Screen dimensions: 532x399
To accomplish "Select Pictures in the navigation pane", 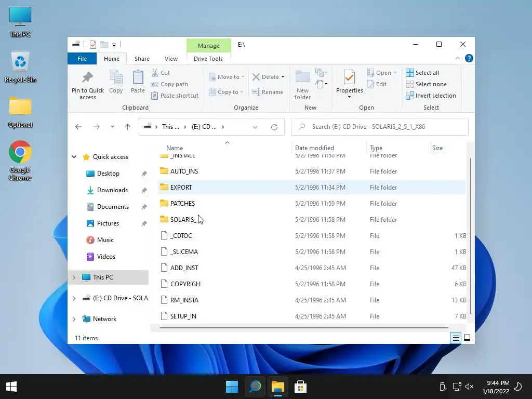I will pyautogui.click(x=108, y=223).
